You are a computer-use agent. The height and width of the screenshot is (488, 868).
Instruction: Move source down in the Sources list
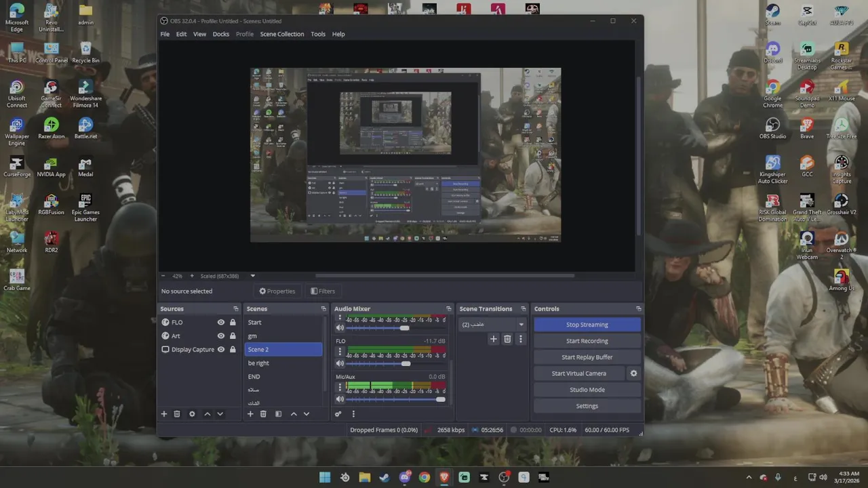point(220,414)
